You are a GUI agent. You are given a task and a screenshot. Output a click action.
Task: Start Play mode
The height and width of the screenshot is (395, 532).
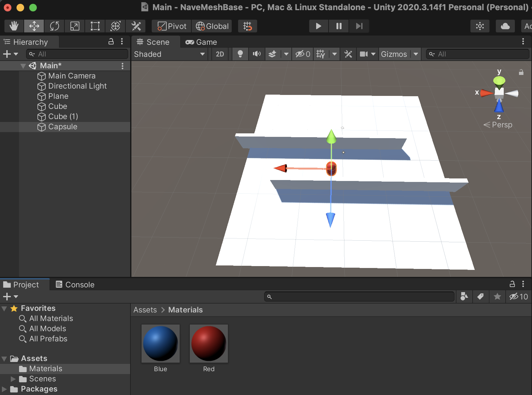pyautogui.click(x=319, y=26)
